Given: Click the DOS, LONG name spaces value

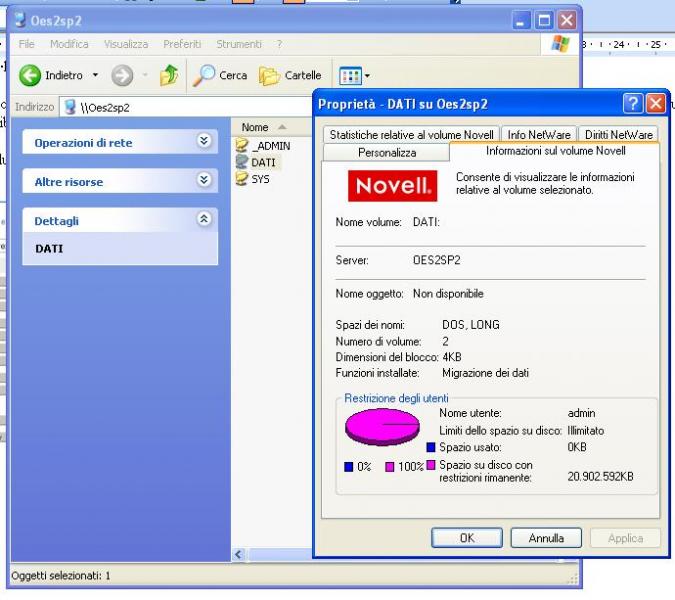Looking at the screenshot, I should pyautogui.click(x=471, y=325).
